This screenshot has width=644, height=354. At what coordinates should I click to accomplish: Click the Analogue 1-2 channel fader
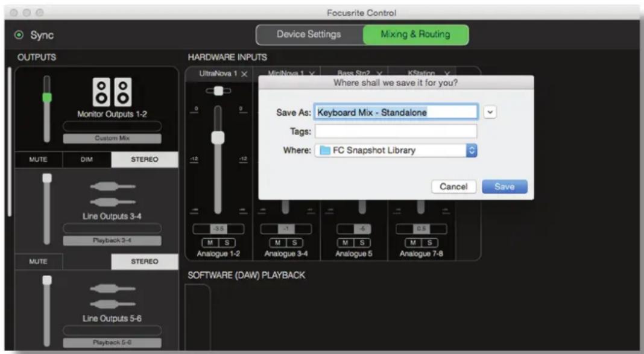[x=218, y=137]
